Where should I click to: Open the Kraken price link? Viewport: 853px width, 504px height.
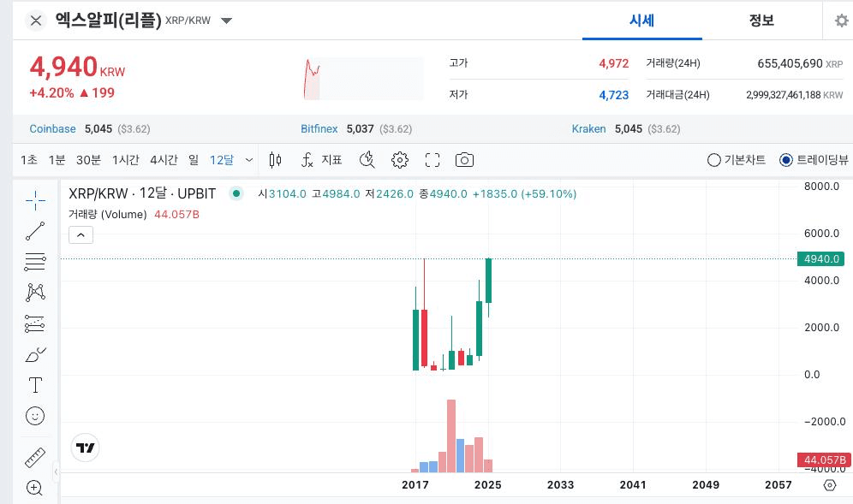pyautogui.click(x=588, y=129)
